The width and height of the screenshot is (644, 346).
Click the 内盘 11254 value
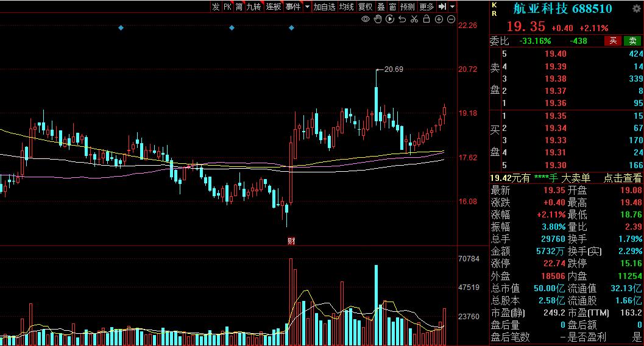pyautogui.click(x=630, y=276)
